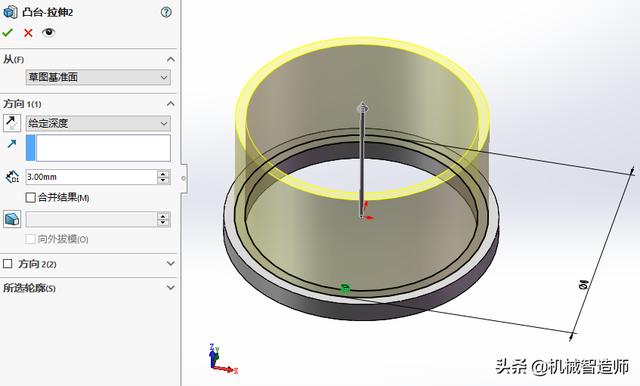The image size is (640, 386).
Task: Confirm the extrude with the green checkmark
Action: tap(8, 33)
